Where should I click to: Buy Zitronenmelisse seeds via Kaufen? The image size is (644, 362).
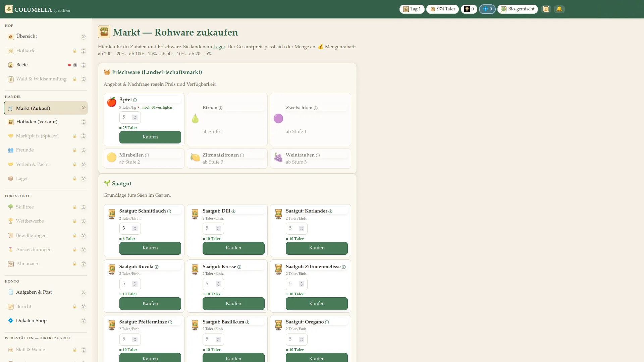[317, 304]
